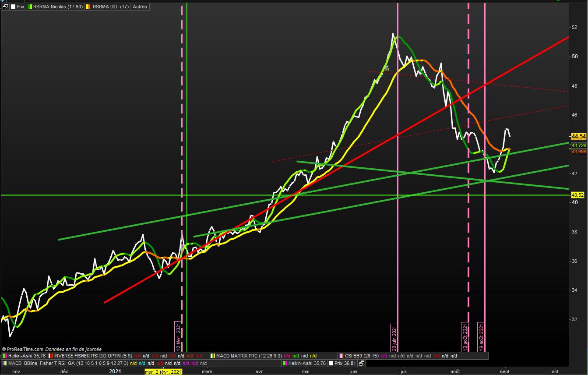Viewport: 588px width, 375px height.
Task: Click the 19 août 2021 vertical line label
Action: tap(481, 337)
